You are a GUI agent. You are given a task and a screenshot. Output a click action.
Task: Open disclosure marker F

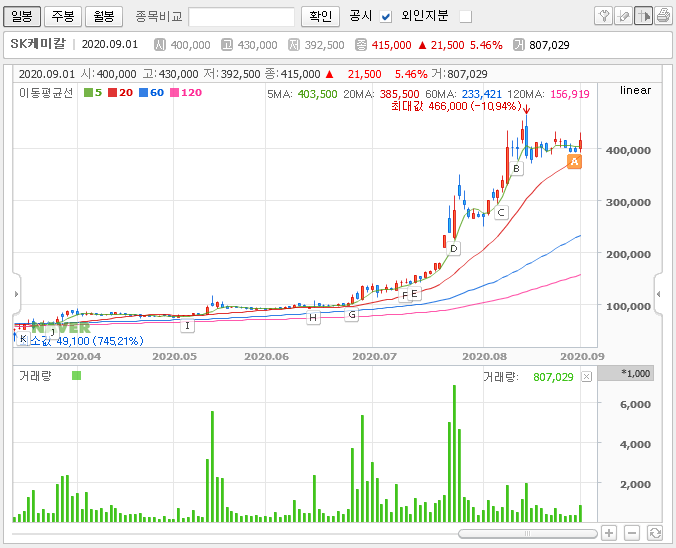(404, 296)
